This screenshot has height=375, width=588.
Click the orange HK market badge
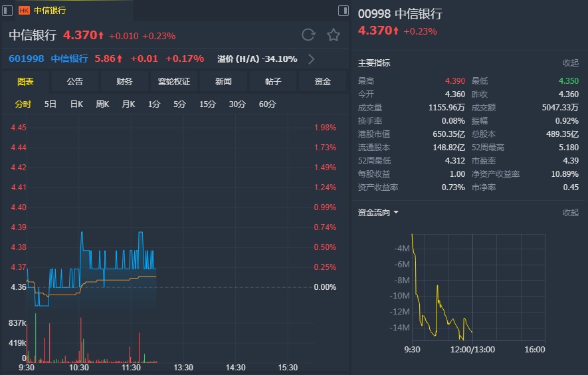pos(24,11)
